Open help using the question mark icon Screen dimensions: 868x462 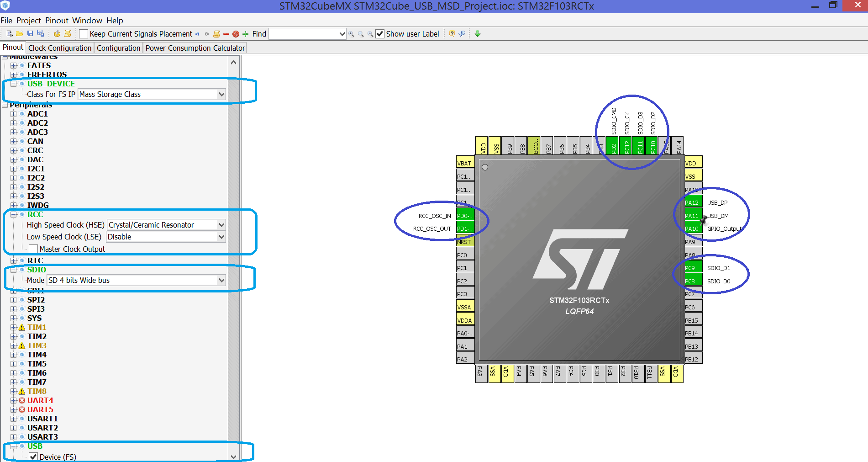pyautogui.click(x=451, y=33)
